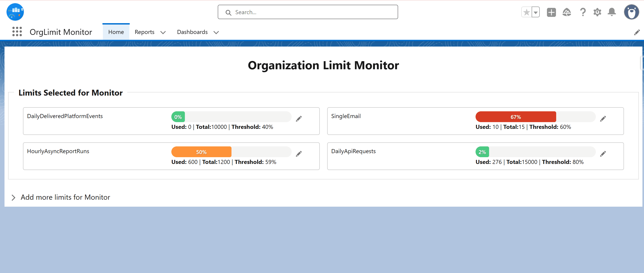Screen dimensions: 644x273
Task: Add current page to favorites star
Action: pos(526,12)
